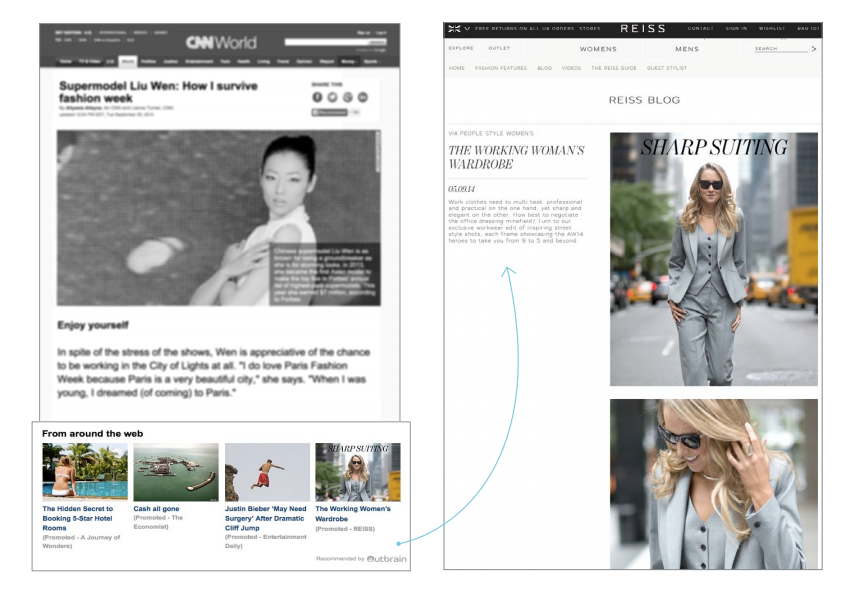Click the Outbrain logo in recommendations widget
The height and width of the screenshot is (598, 866).
pyautogui.click(x=387, y=559)
